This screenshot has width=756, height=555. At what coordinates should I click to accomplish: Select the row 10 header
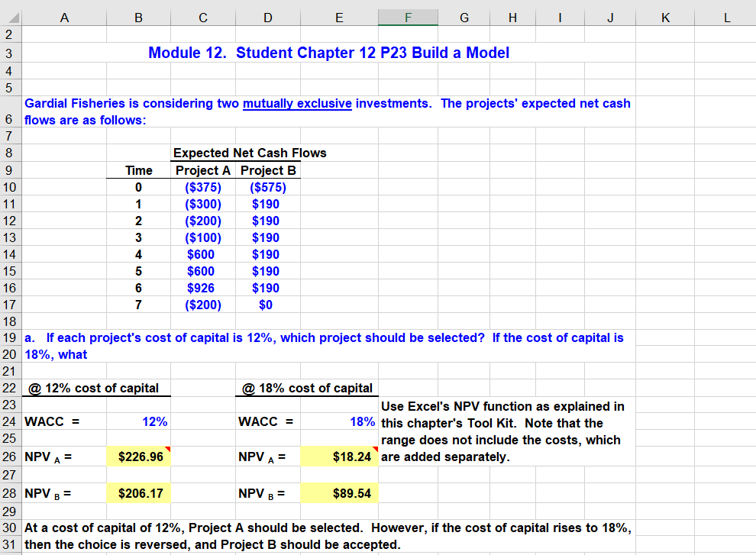click(x=11, y=187)
